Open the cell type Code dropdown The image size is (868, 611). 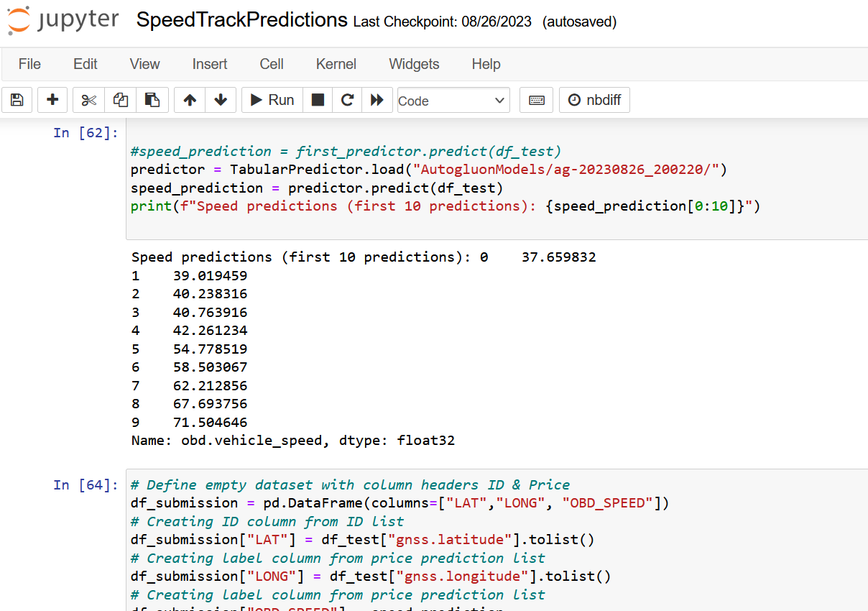tap(453, 101)
